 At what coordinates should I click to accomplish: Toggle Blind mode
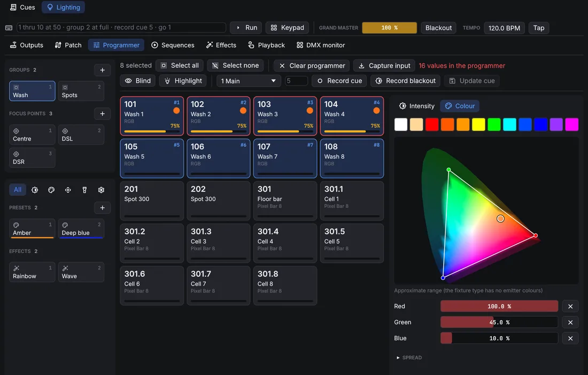[137, 81]
